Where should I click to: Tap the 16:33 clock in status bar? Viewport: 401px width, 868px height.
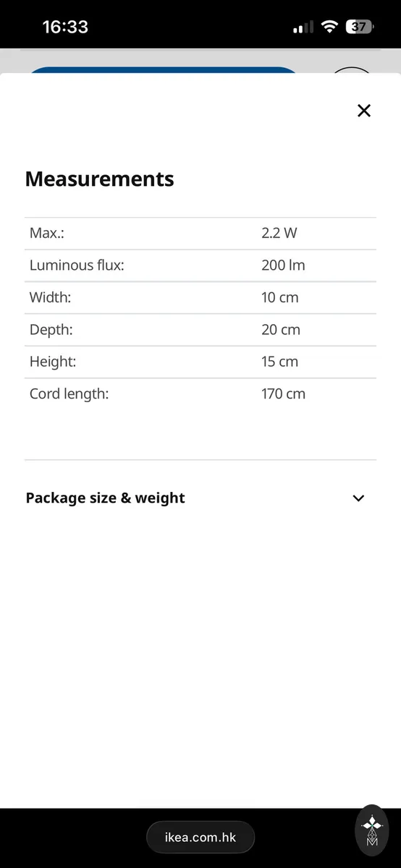65,27
